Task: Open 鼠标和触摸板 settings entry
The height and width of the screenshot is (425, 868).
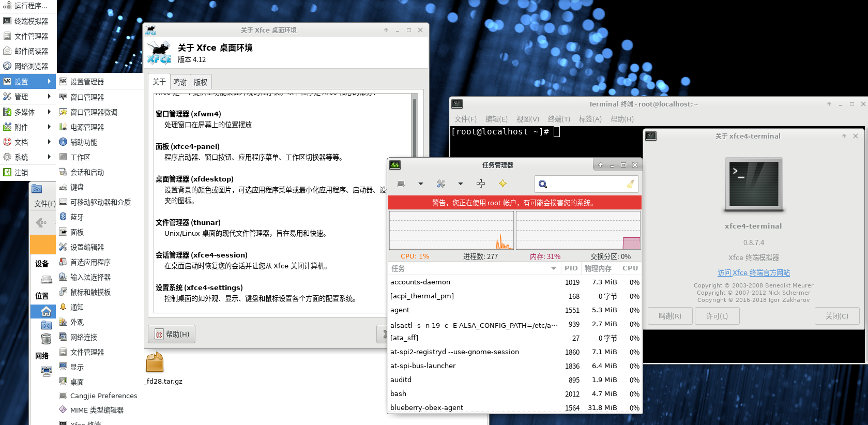Action: pyautogui.click(x=99, y=292)
